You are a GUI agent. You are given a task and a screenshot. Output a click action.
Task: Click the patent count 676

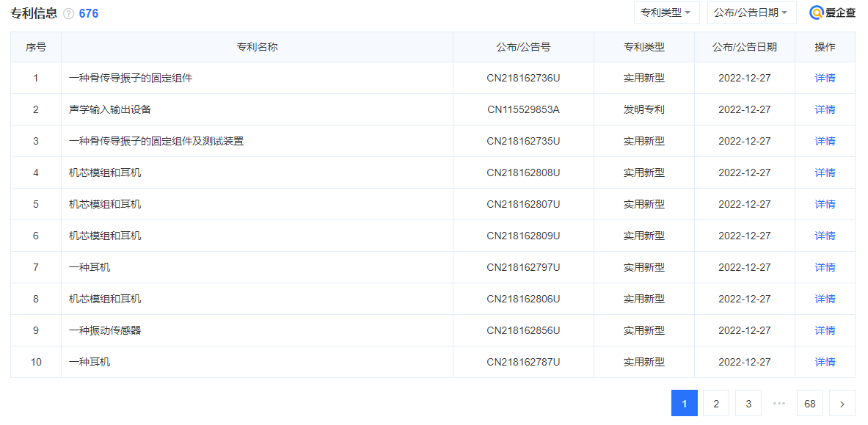89,14
